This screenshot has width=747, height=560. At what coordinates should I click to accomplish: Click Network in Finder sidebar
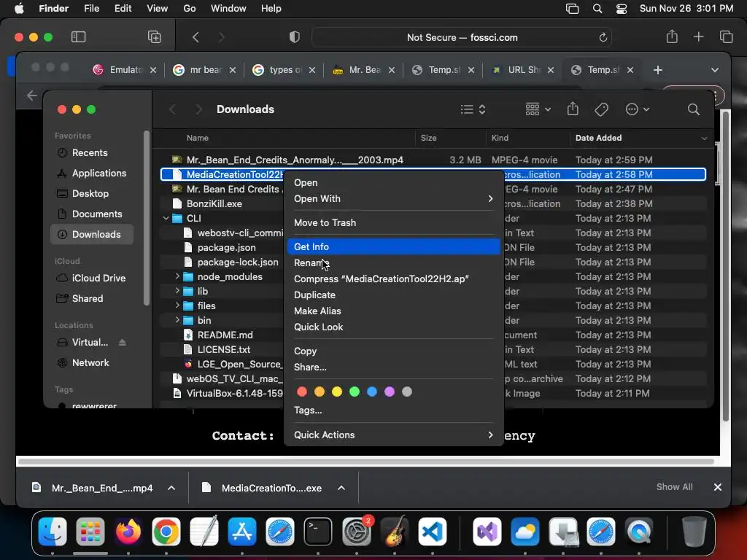coord(91,363)
